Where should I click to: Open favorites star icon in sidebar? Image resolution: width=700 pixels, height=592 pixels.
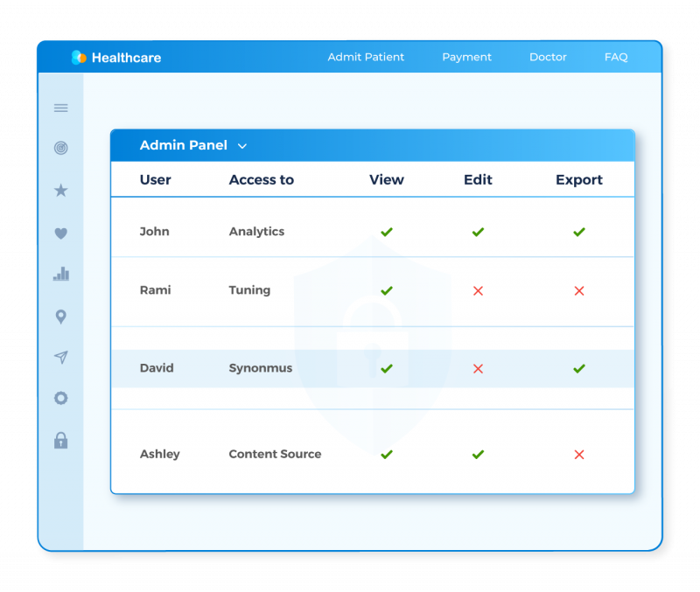click(x=60, y=191)
